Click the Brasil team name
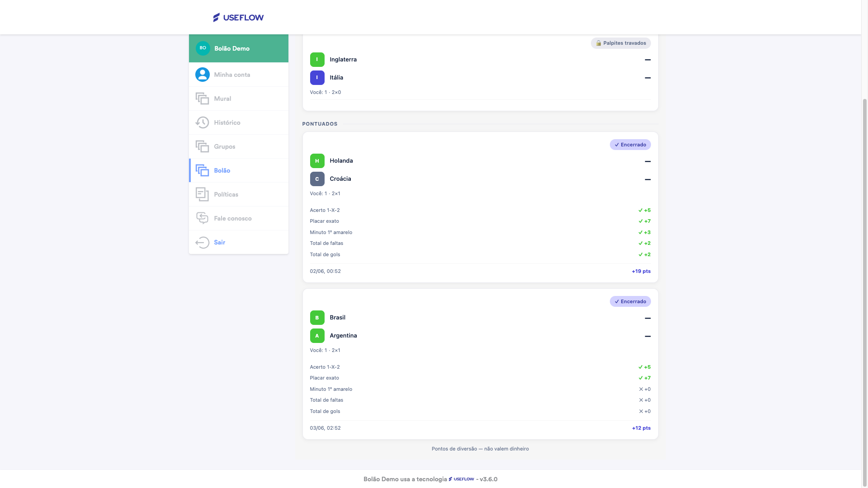This screenshot has width=868, height=488. click(338, 317)
